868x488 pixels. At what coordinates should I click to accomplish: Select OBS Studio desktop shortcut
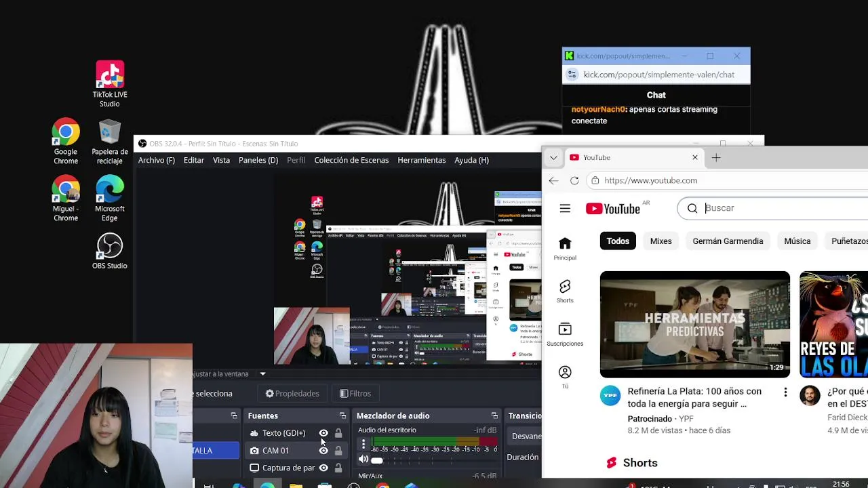point(110,251)
